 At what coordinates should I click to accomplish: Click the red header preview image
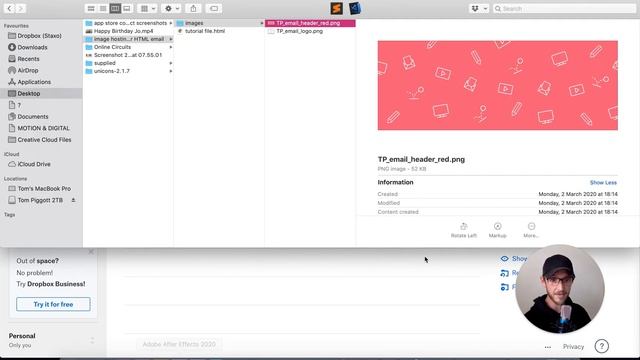point(498,85)
